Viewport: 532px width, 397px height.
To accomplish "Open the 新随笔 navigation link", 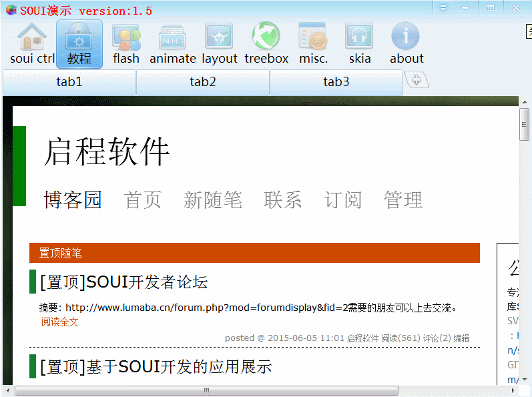I will coord(213,200).
